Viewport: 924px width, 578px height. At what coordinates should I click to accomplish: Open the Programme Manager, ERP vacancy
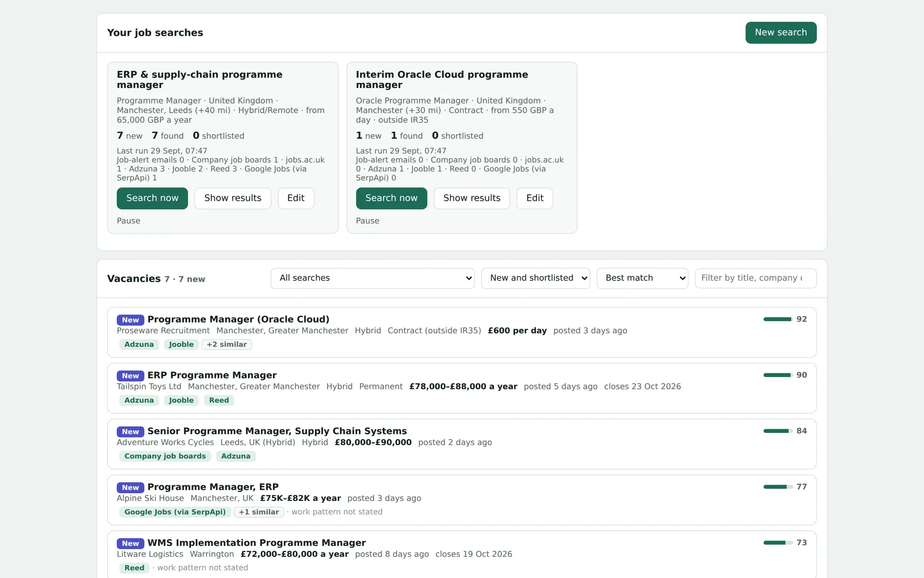(213, 487)
